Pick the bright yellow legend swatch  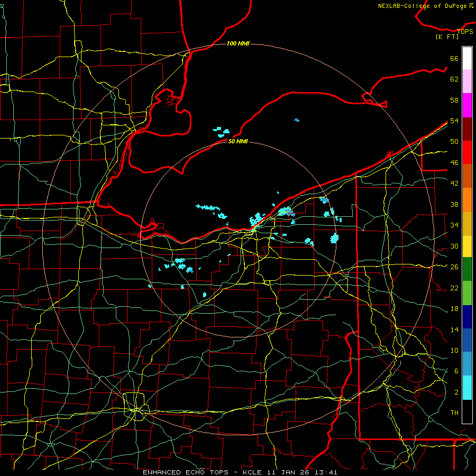467,246
